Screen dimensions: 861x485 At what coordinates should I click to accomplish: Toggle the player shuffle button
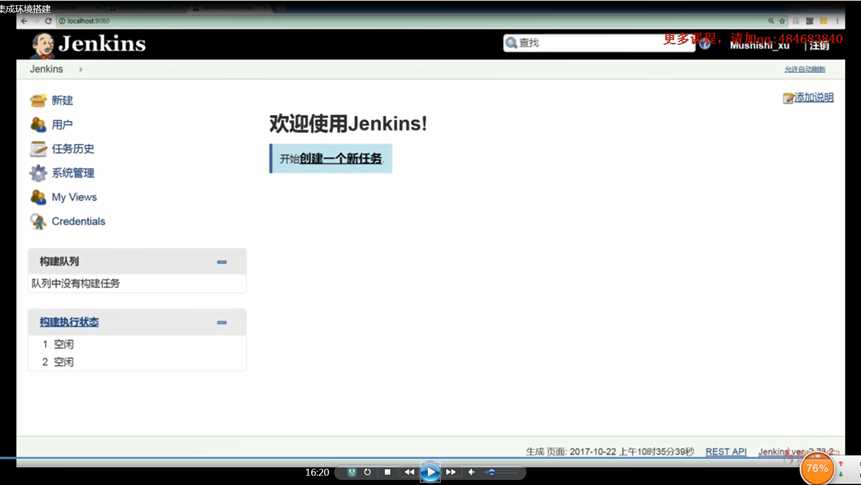coord(351,472)
